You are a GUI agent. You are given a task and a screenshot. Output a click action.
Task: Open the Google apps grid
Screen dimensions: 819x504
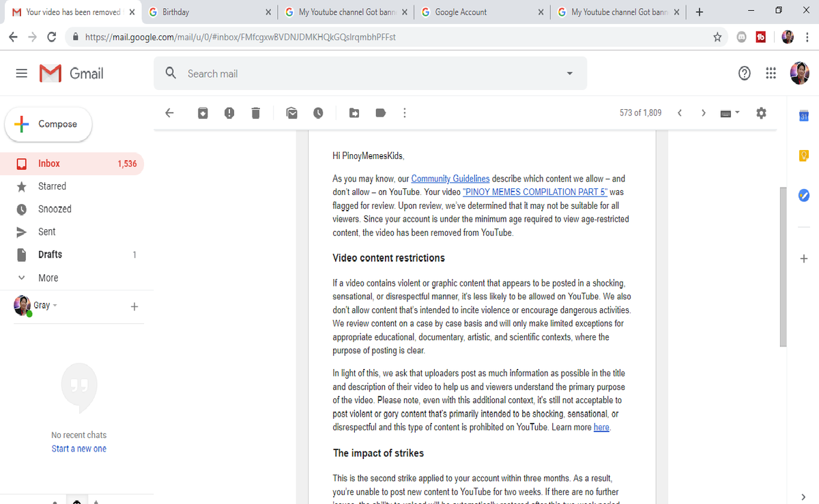point(771,73)
